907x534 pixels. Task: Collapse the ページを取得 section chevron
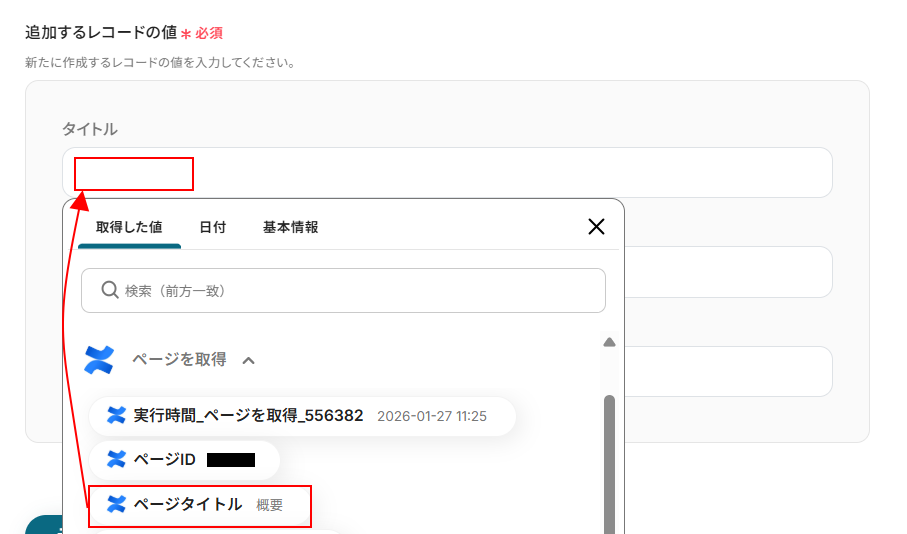(249, 360)
